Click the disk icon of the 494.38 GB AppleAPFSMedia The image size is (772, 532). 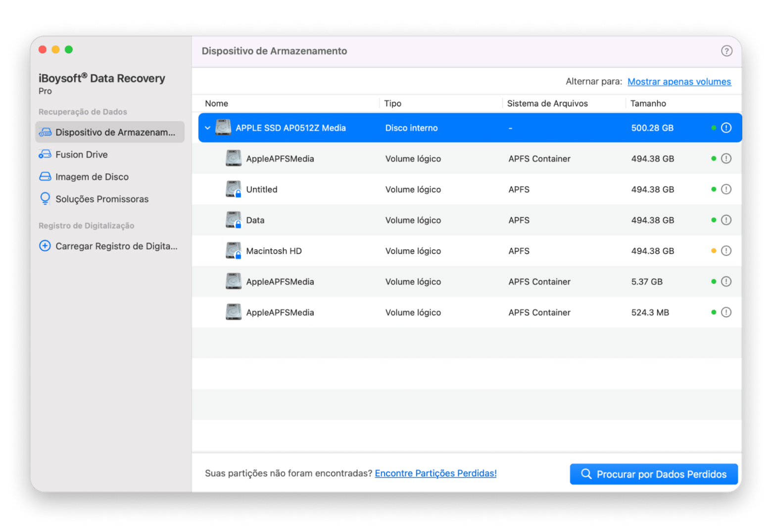[x=234, y=158]
